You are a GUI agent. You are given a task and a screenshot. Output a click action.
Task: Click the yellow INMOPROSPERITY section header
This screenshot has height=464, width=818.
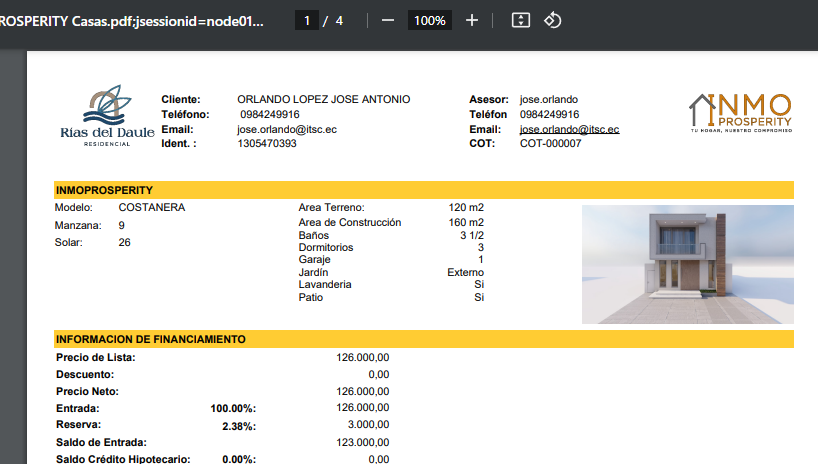tap(423, 190)
